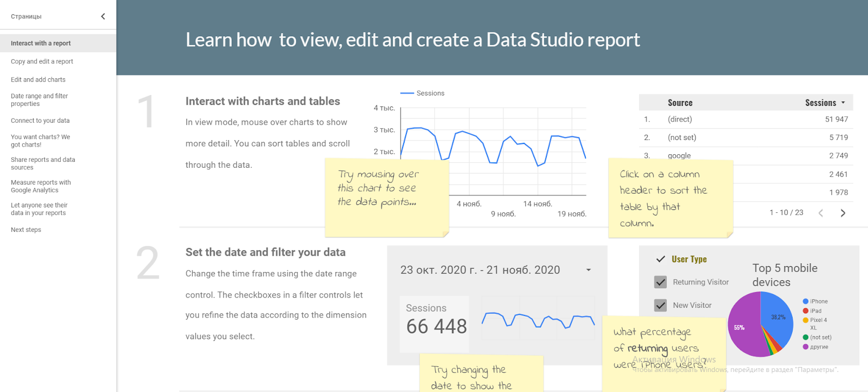
Task: Click the Sessions legend above the line chart
Action: (422, 93)
